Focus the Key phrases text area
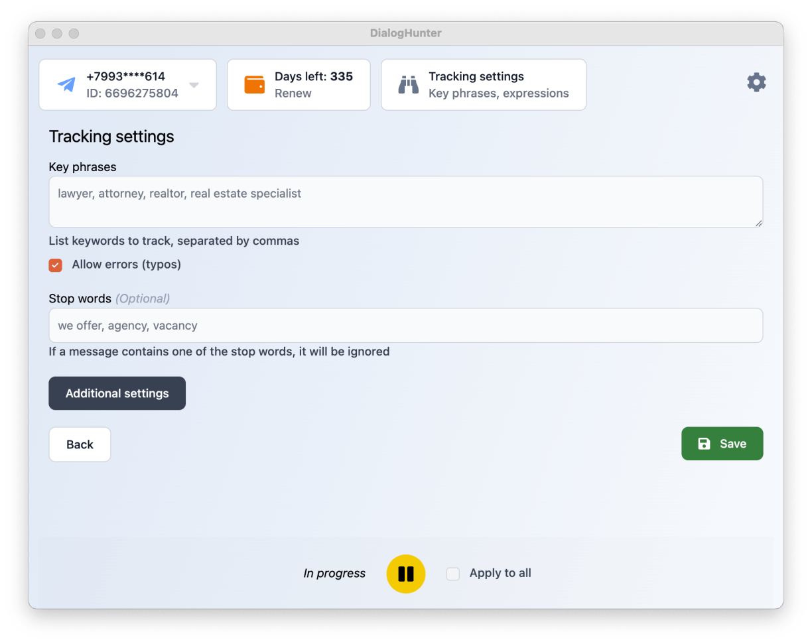Screen dimensions: 812x644 405,202
